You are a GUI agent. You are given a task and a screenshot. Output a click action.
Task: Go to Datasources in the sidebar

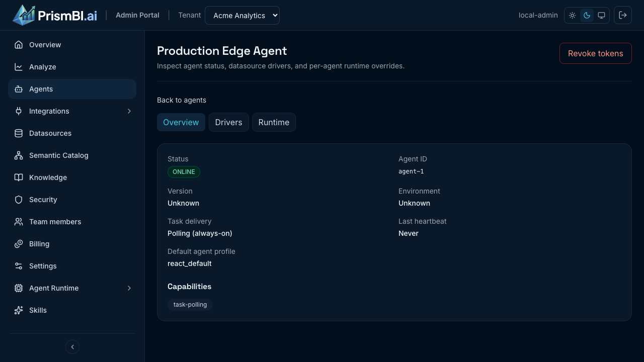pos(72,133)
